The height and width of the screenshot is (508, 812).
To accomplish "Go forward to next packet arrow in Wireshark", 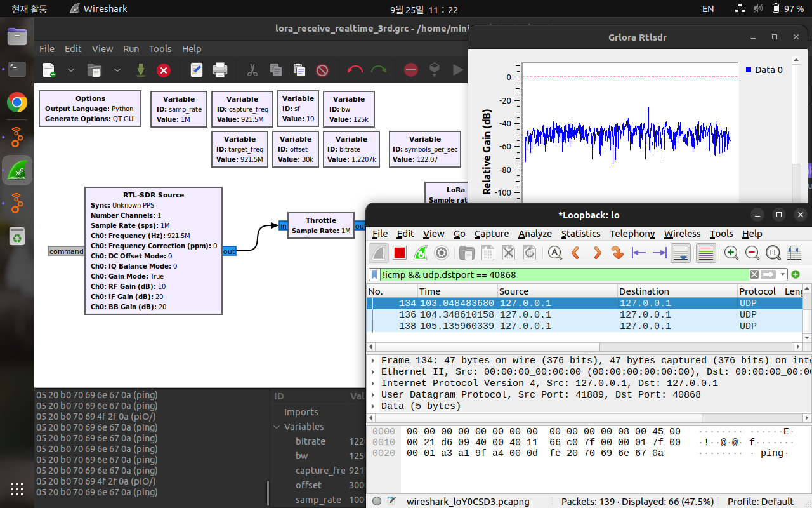I will (597, 253).
